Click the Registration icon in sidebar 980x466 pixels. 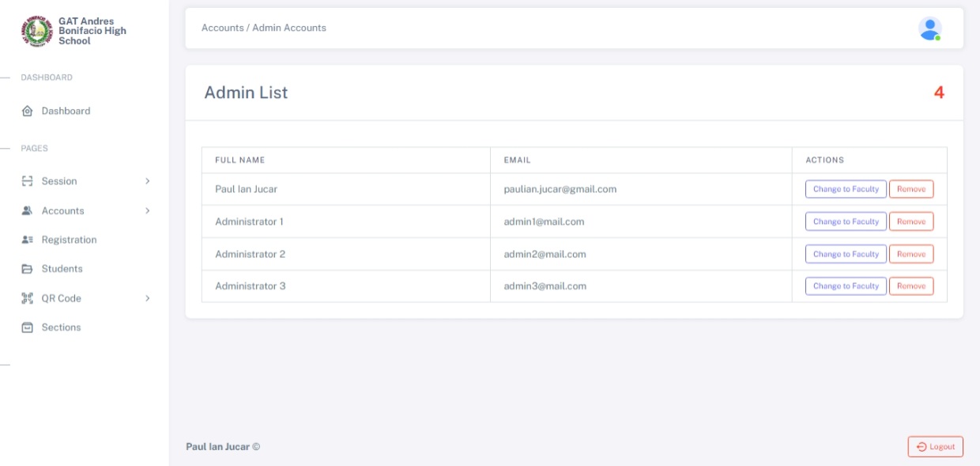pos(27,240)
